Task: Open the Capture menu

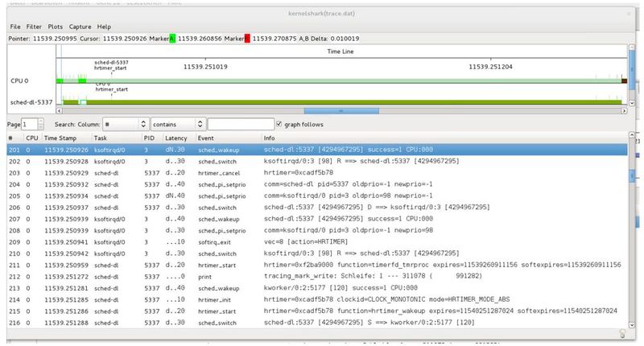Action: click(x=80, y=27)
